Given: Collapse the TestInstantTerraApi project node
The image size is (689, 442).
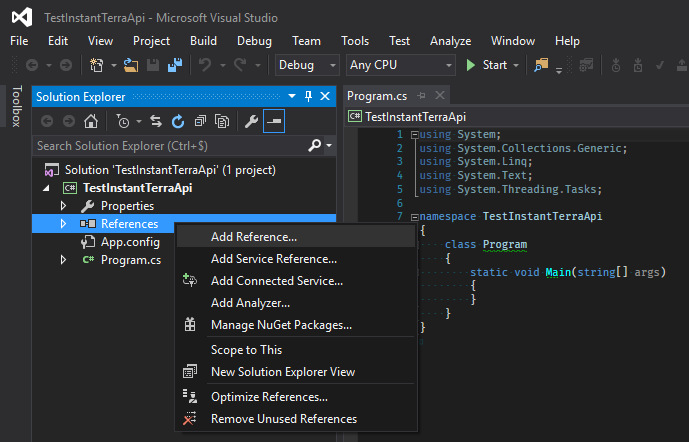Looking at the screenshot, I should pos(47,188).
